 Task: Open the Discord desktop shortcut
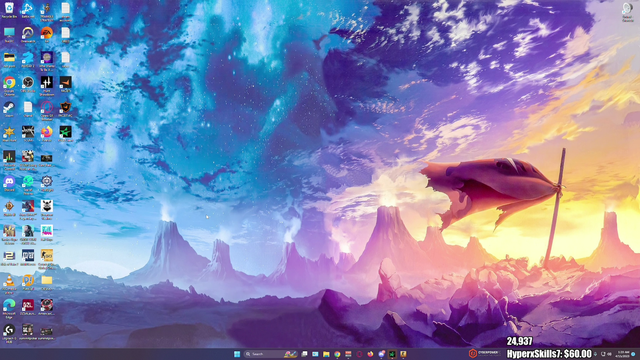tap(9, 183)
